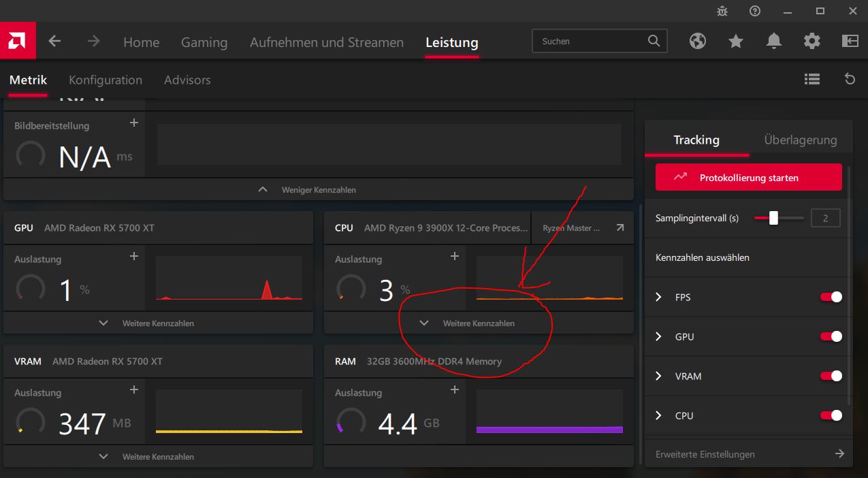Open the help question mark icon
The width and height of the screenshot is (868, 478).
[755, 11]
